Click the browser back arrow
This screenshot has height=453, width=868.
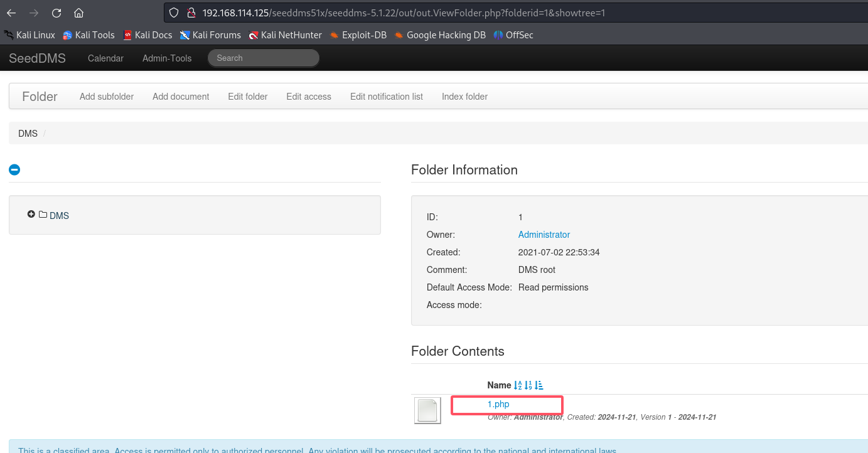(x=12, y=13)
